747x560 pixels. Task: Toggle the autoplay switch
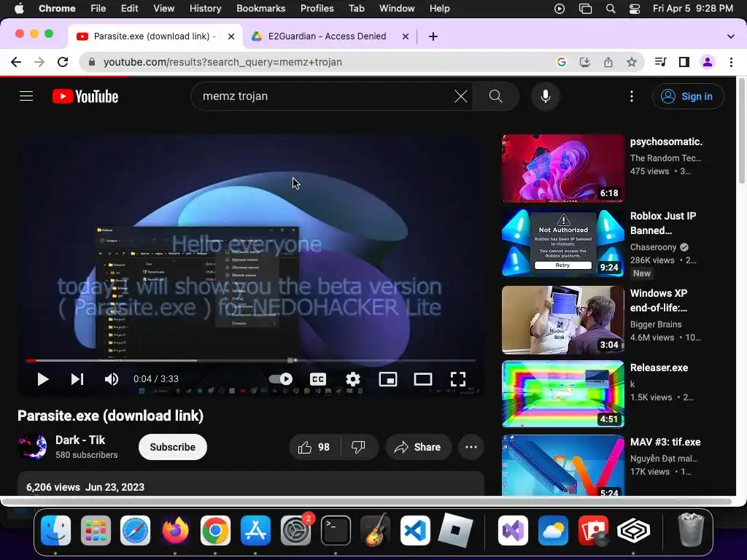coord(281,379)
